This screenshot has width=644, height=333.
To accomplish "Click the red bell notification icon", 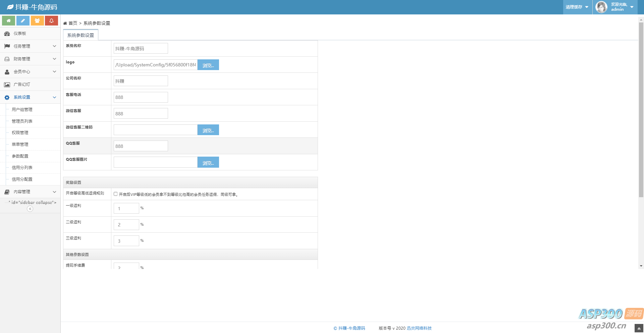I will click(x=51, y=21).
